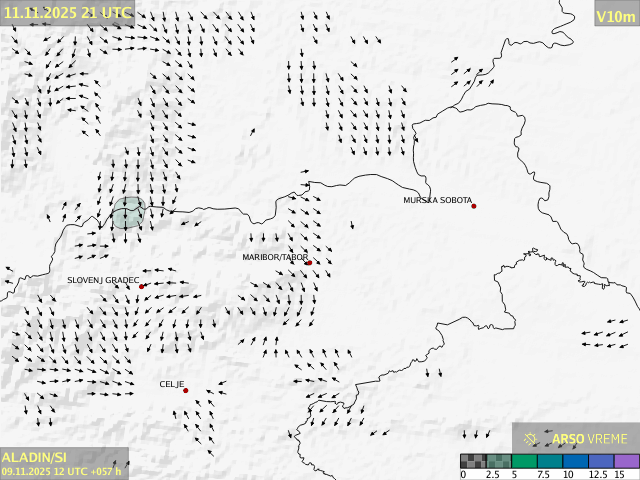640x480 pixels.
Task: Click the Celje red station marker
Action: [185, 390]
